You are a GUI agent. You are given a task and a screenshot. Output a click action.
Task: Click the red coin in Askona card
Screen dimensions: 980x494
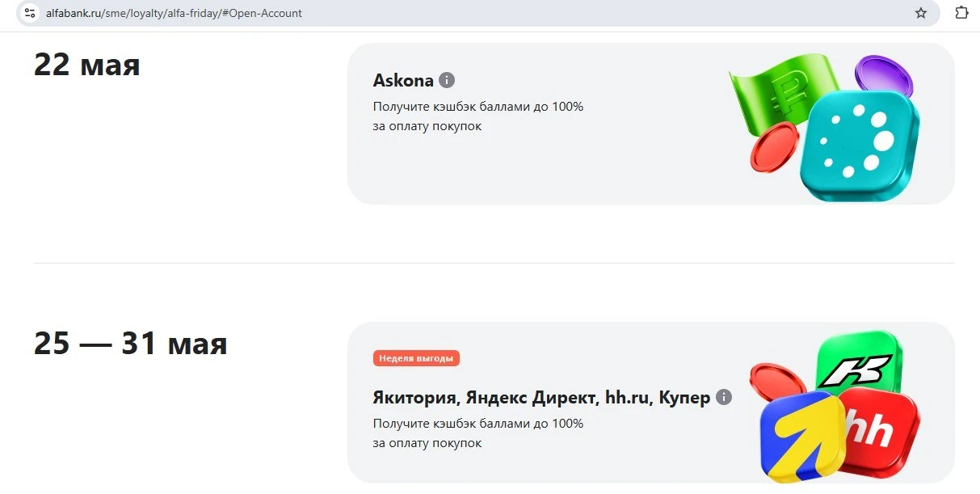coord(774,148)
